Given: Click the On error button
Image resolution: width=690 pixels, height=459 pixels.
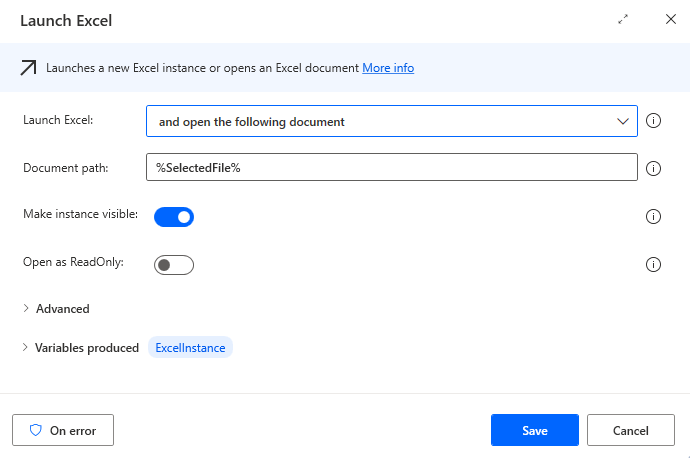Looking at the screenshot, I should pos(63,430).
